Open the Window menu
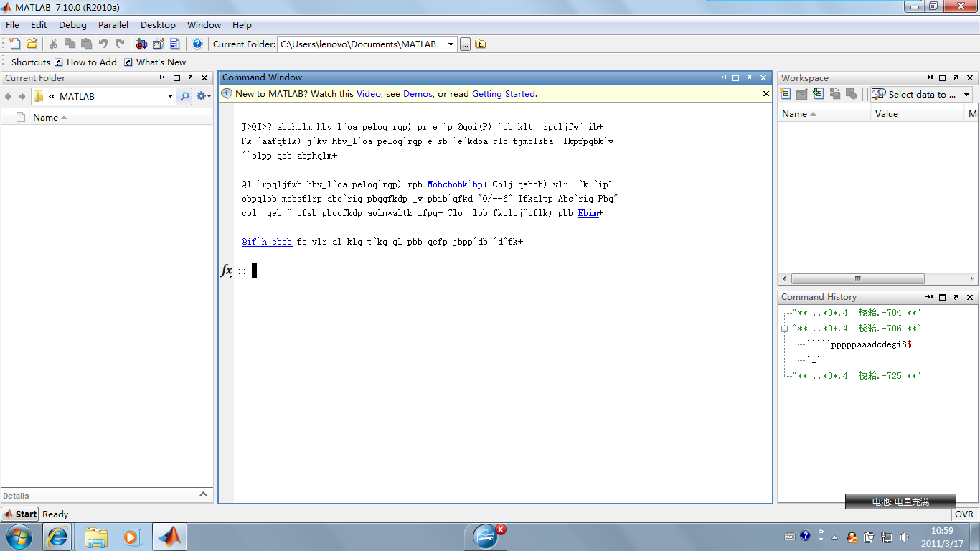 [204, 24]
